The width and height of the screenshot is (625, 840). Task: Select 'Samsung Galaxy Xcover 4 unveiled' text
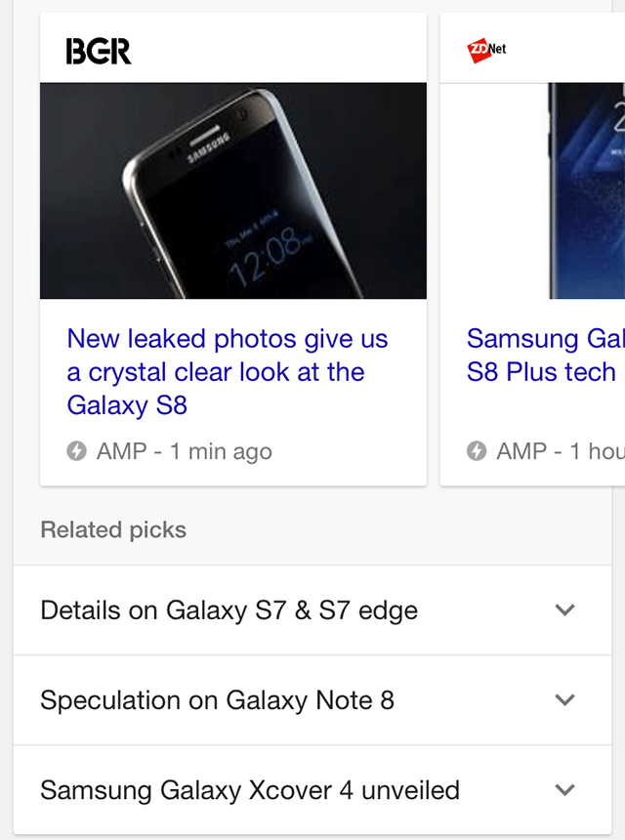pyautogui.click(x=250, y=790)
